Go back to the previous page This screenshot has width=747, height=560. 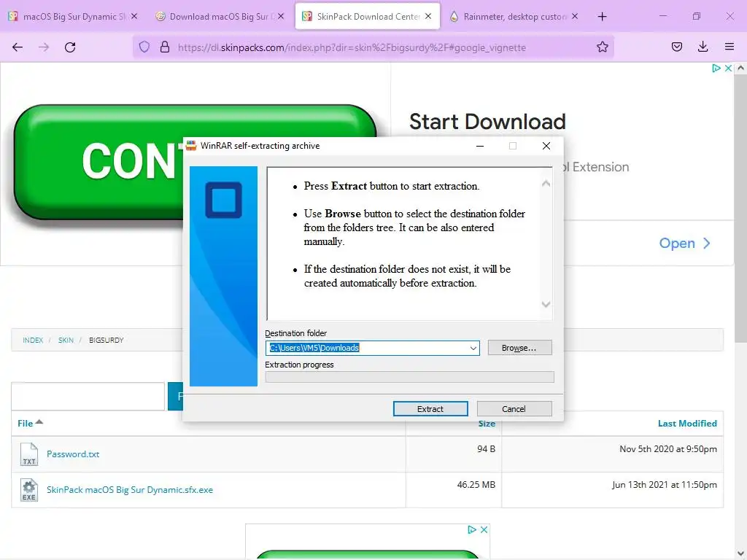coord(18,47)
